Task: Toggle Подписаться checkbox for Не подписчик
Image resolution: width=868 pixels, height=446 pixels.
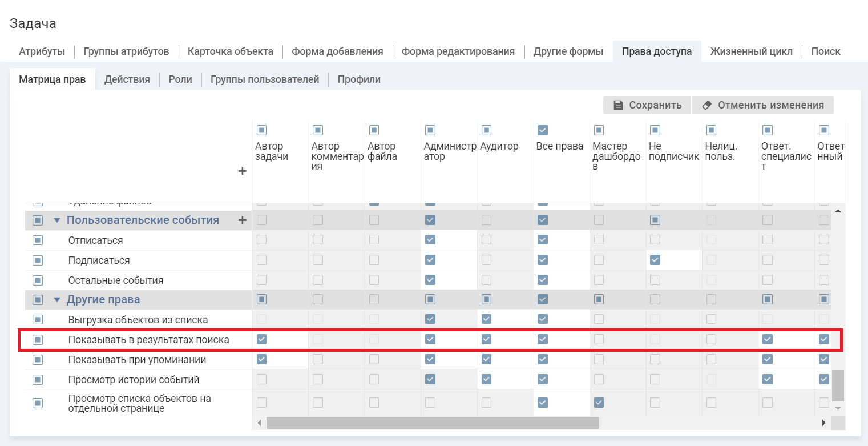Action: (x=655, y=260)
